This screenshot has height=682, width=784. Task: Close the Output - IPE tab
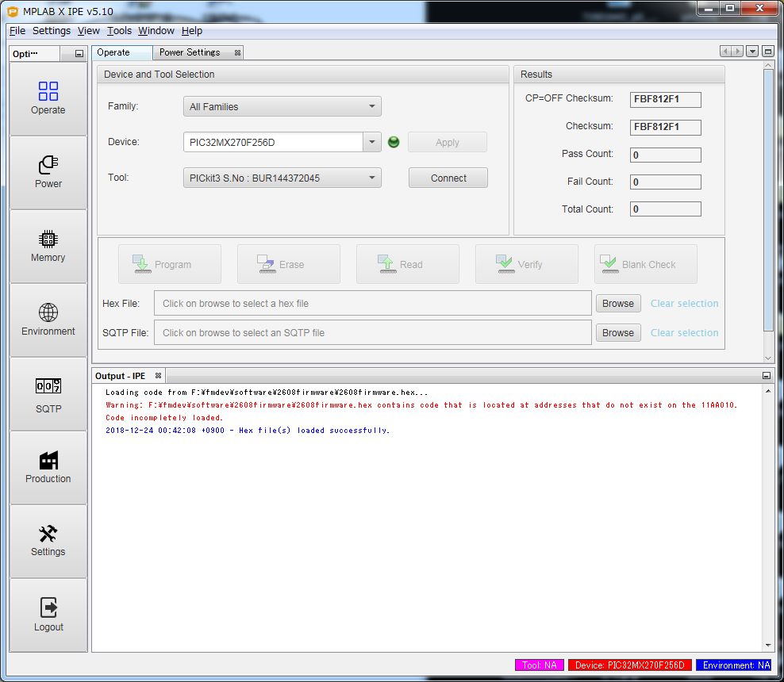158,375
